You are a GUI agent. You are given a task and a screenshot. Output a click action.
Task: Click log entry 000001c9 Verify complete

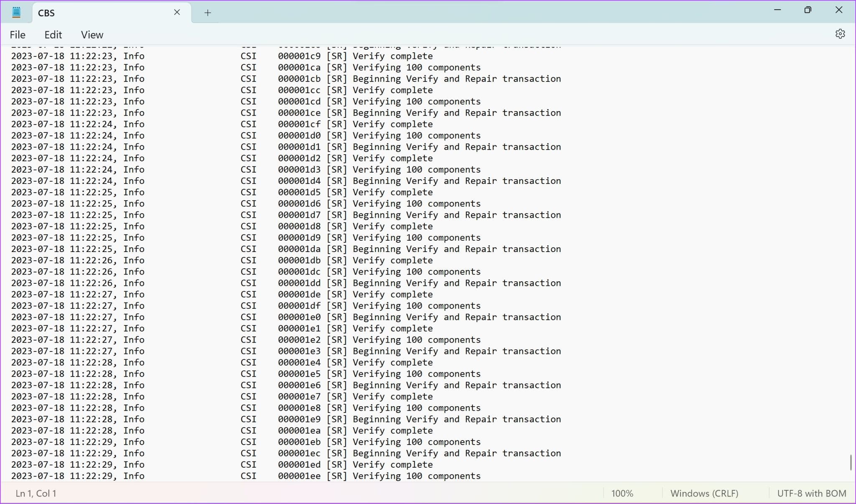222,56
